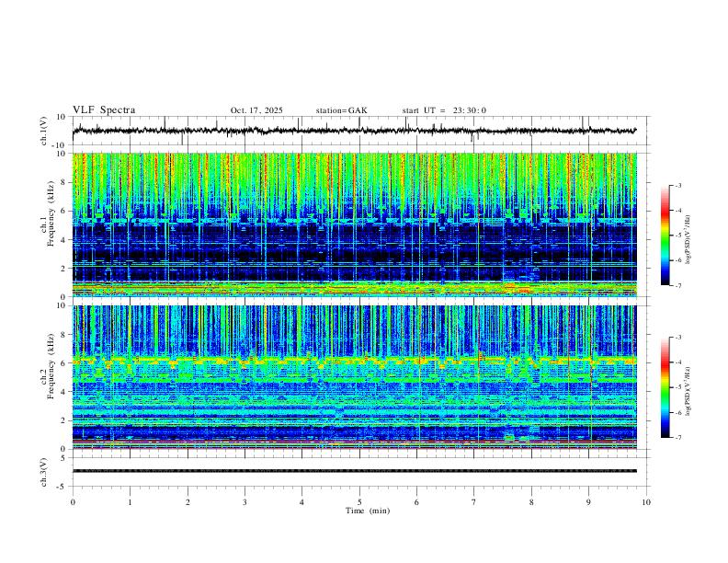Click the "ch.3(V)" axis label
This screenshot has height=563, width=728.
(x=44, y=473)
